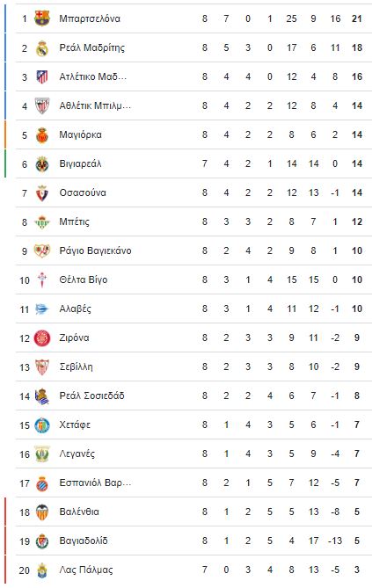Open the Ρεάλ Μαδρίτης team link

coord(92,48)
